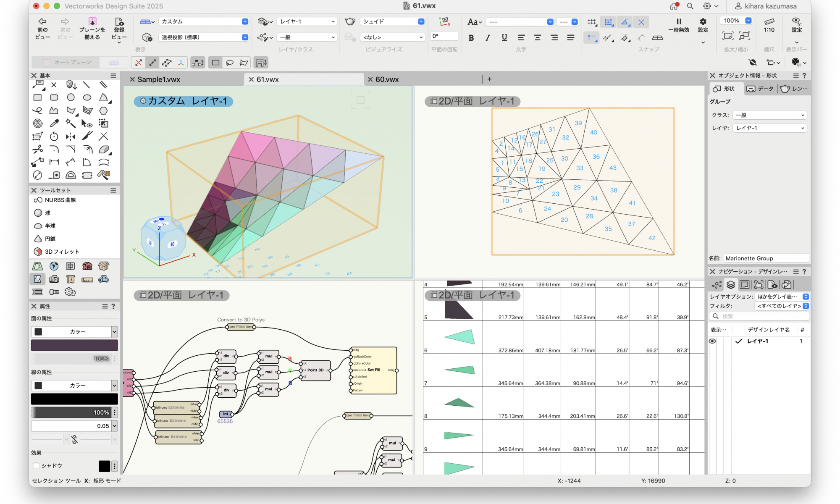Select the Eyedropper tool
The image size is (840, 504).
(54, 123)
